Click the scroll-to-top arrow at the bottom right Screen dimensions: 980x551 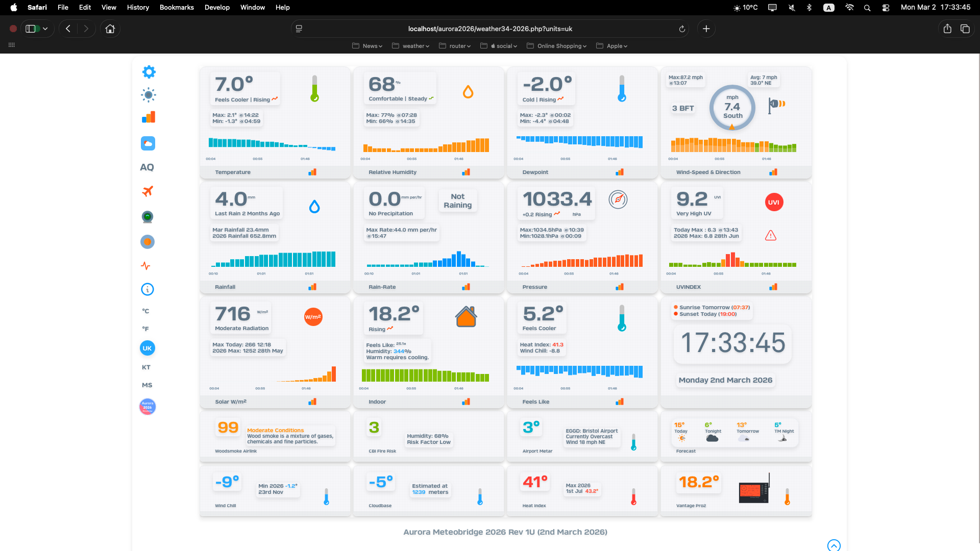(834, 545)
